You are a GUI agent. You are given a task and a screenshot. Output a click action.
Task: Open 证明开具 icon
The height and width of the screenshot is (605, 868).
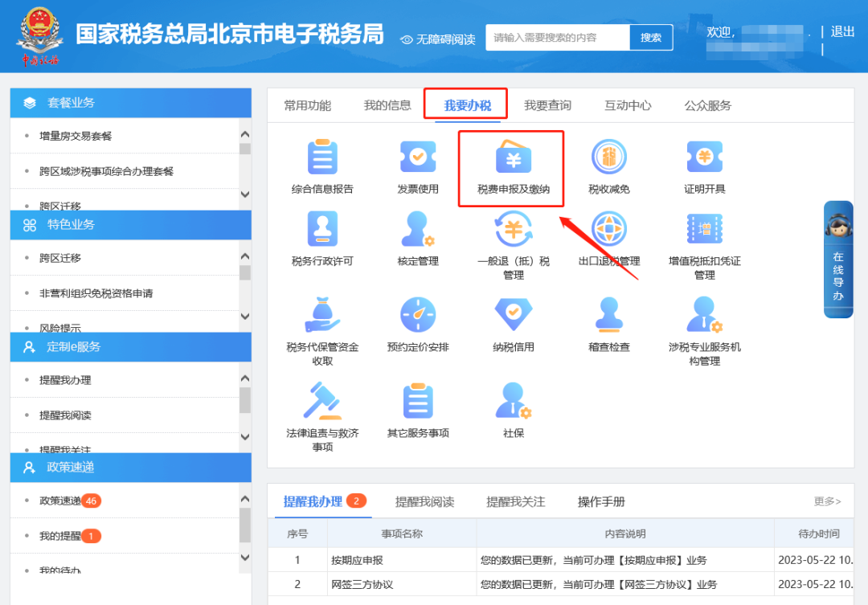(x=704, y=157)
